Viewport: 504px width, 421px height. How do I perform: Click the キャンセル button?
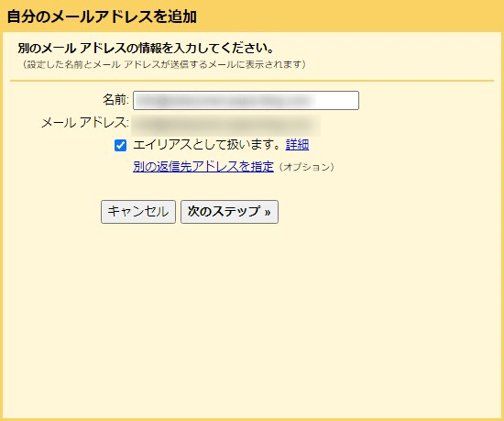138,212
